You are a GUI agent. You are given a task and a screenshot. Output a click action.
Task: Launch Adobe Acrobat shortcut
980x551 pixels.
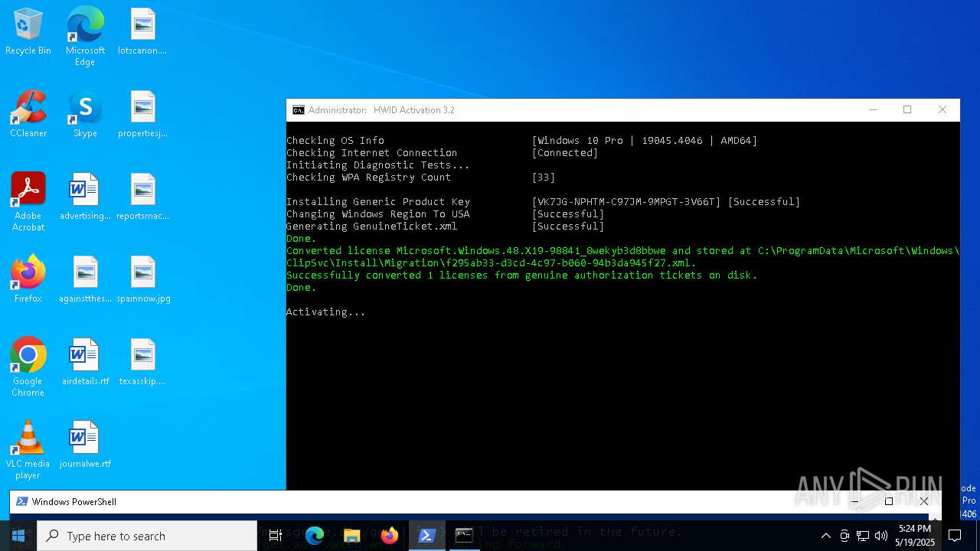pyautogui.click(x=28, y=202)
